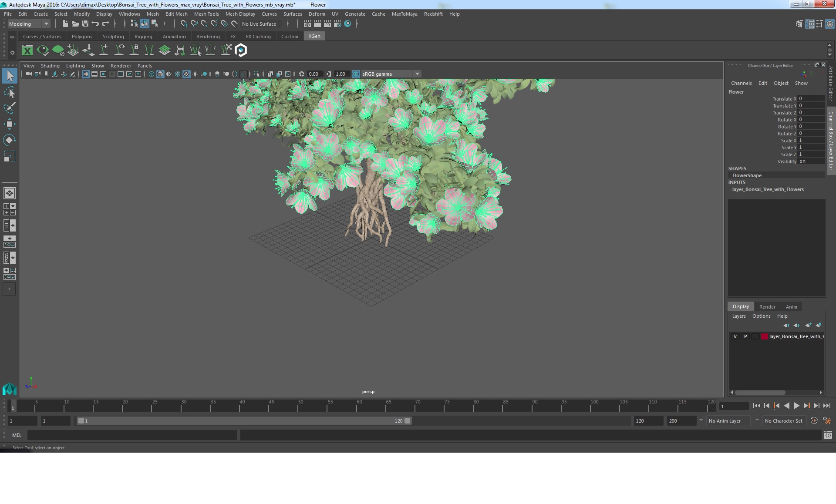Click the undo arrow in the toolbar

95,24
